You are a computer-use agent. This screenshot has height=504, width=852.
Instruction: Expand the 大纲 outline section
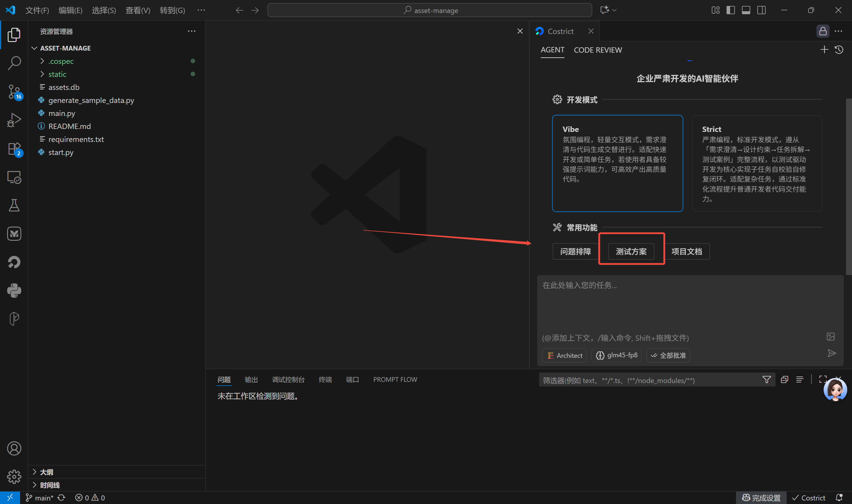tap(46, 472)
